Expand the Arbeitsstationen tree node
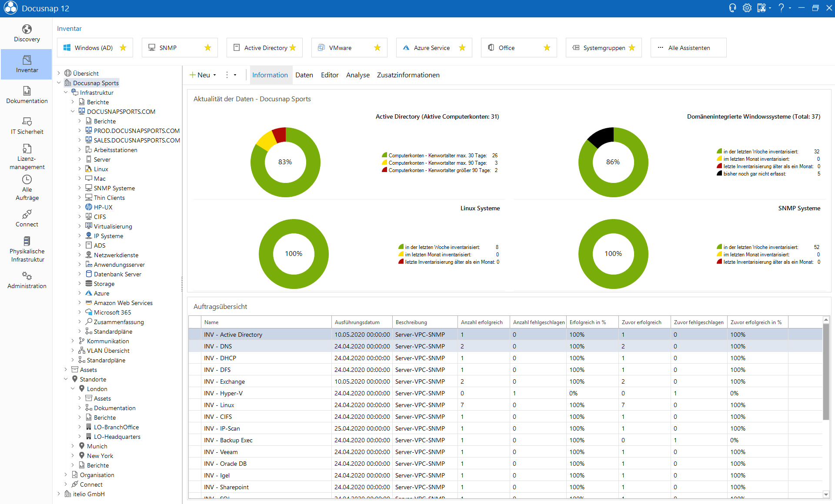Viewport: 835px width, 504px height. point(80,150)
